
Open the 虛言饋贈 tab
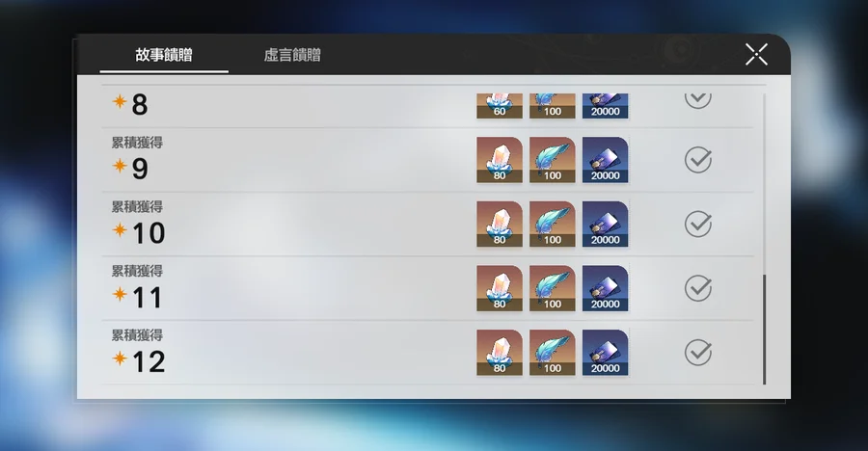point(292,55)
